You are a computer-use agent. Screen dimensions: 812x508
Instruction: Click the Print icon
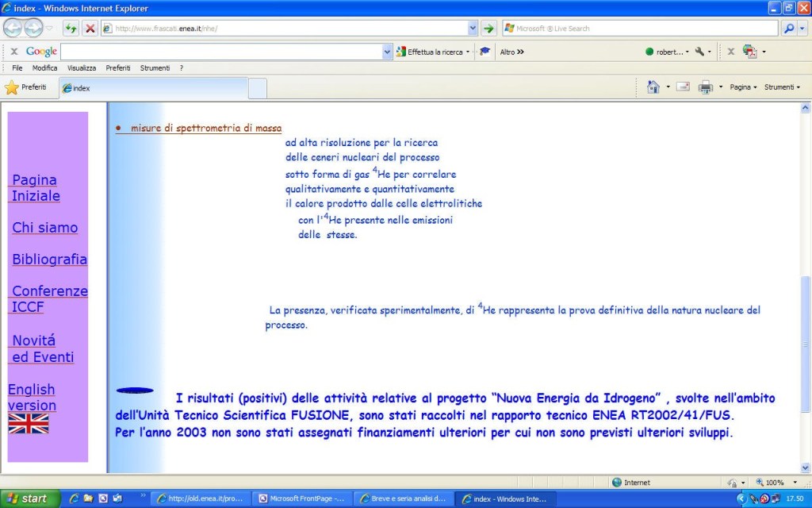pos(705,87)
